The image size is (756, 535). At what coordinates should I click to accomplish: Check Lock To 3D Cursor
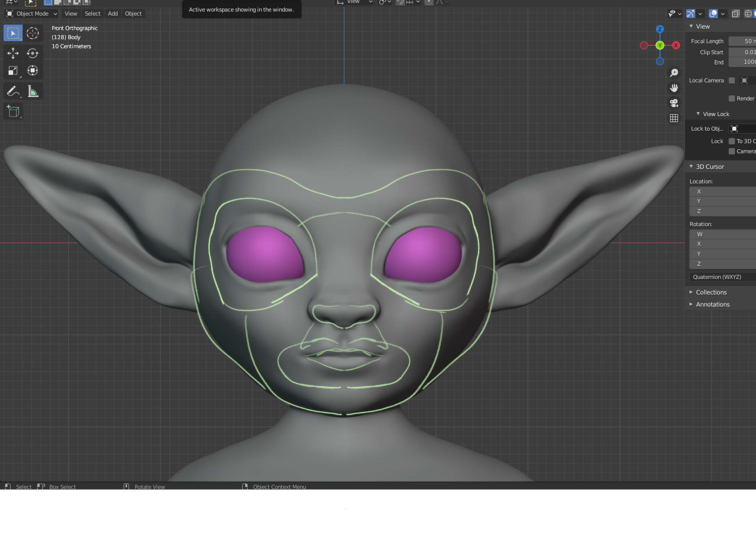click(x=732, y=141)
